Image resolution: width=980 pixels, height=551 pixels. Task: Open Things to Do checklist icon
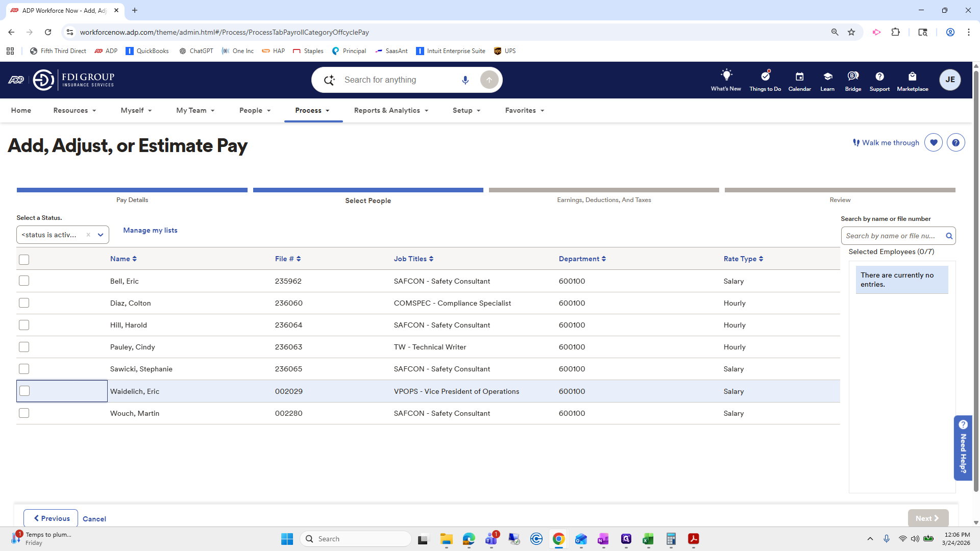point(765,77)
